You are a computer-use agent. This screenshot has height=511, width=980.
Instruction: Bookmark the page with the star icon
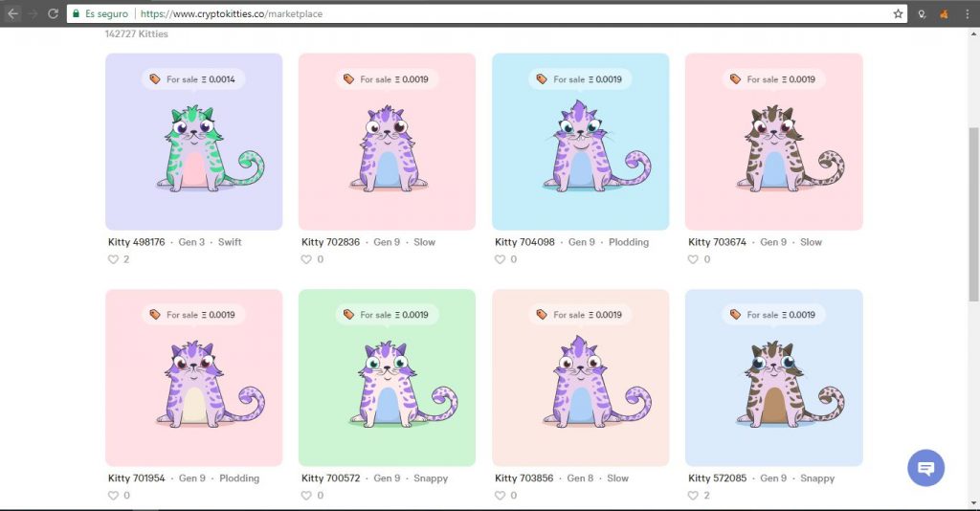[x=898, y=13]
